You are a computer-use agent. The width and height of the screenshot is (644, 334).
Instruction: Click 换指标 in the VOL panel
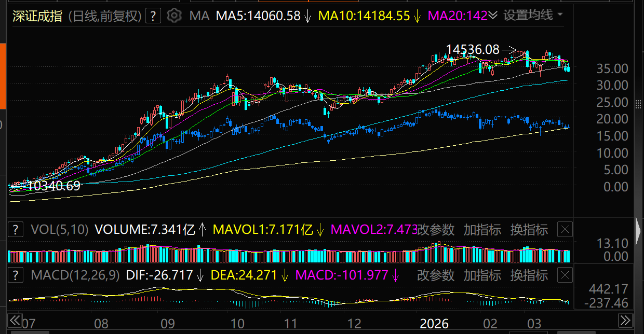529,229
